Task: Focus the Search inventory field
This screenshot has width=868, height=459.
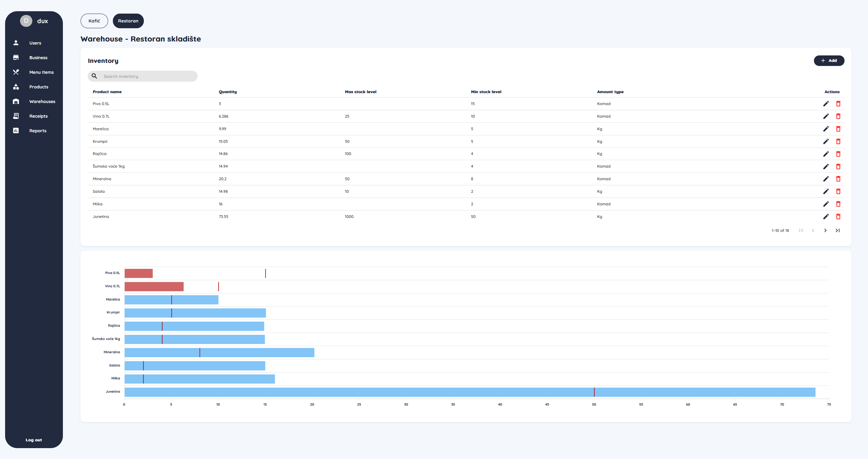Action: 142,76
